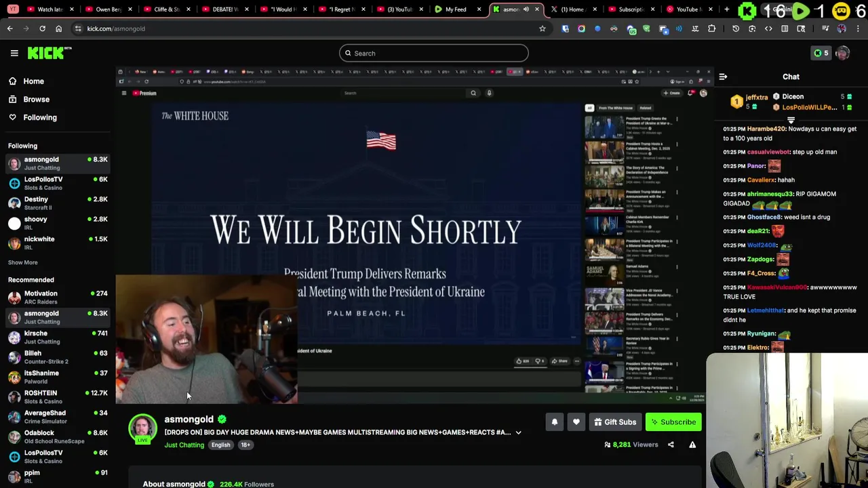Open AverageShad channel in Recommended
Image resolution: width=868 pixels, height=488 pixels.
(57, 417)
